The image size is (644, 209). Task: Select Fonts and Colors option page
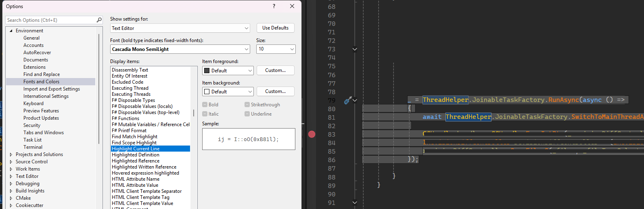coord(41,82)
